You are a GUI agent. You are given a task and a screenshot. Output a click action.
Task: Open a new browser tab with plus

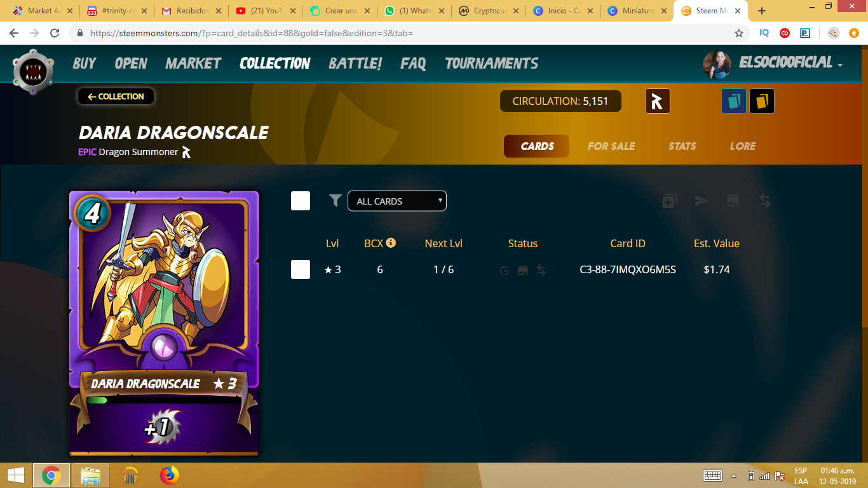(762, 11)
